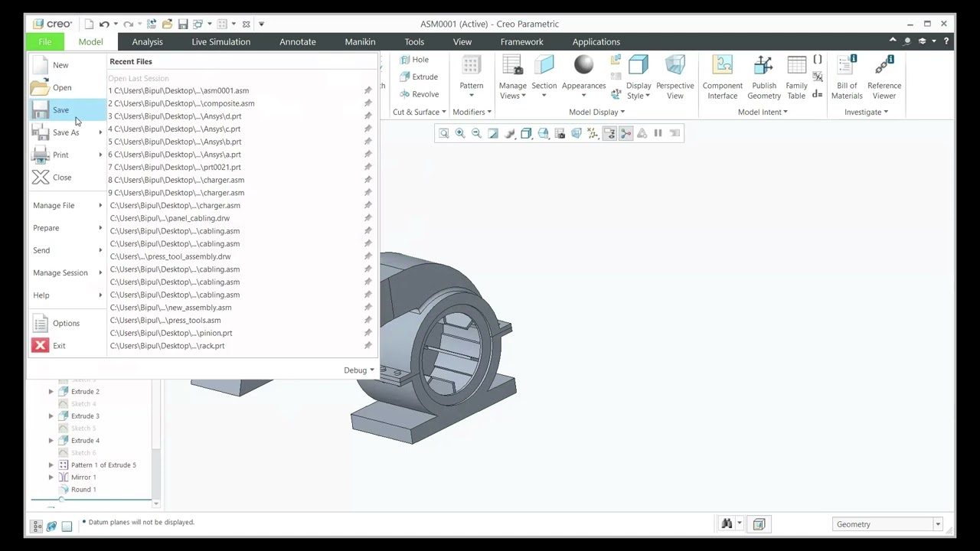
Task: Choose Save As in the File menu
Action: point(67,132)
